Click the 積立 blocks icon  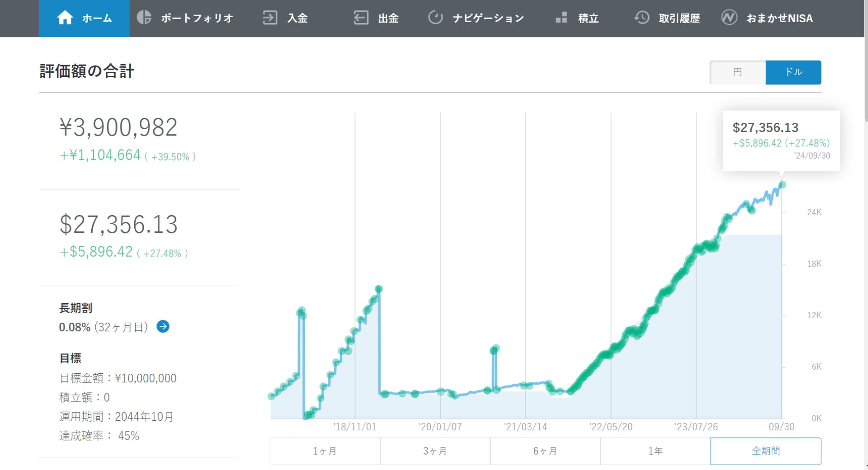click(x=561, y=18)
